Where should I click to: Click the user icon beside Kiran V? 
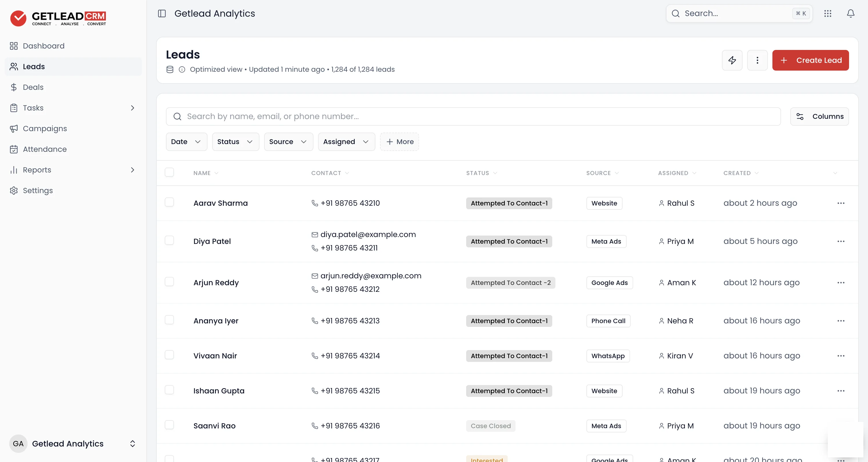pos(661,356)
